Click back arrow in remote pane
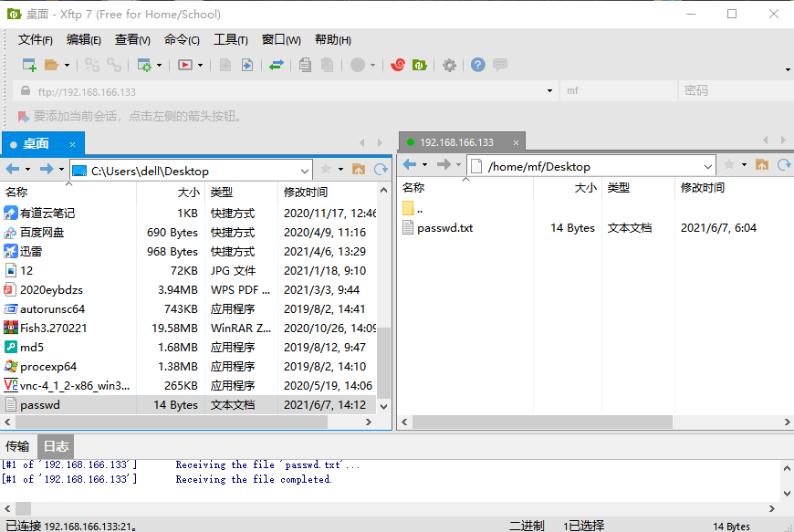The width and height of the screenshot is (794, 532). click(410, 165)
